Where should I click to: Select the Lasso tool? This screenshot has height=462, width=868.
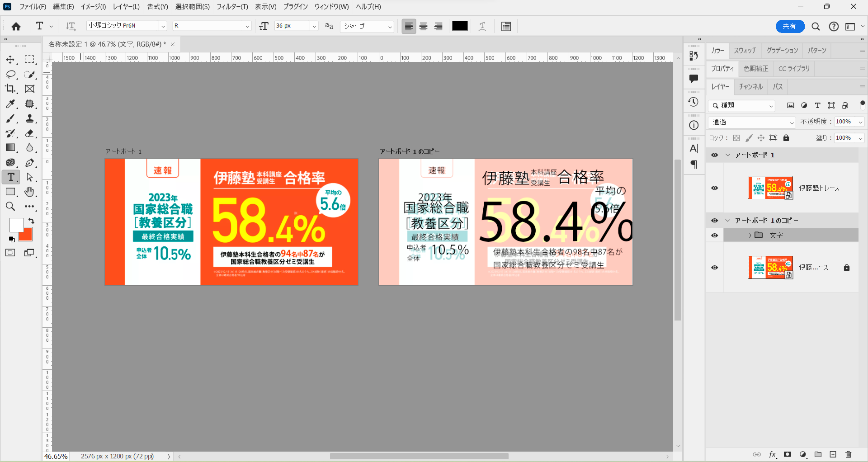tap(10, 74)
